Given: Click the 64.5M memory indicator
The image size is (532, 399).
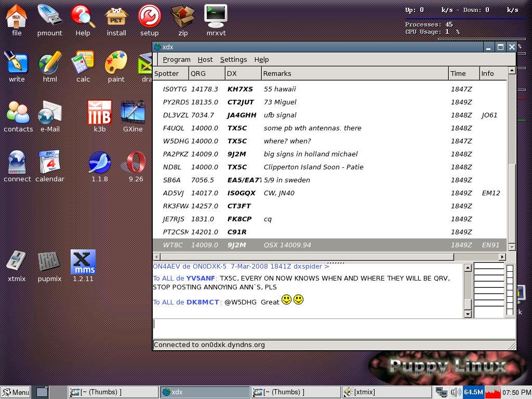Looking at the screenshot, I should click(473, 393).
